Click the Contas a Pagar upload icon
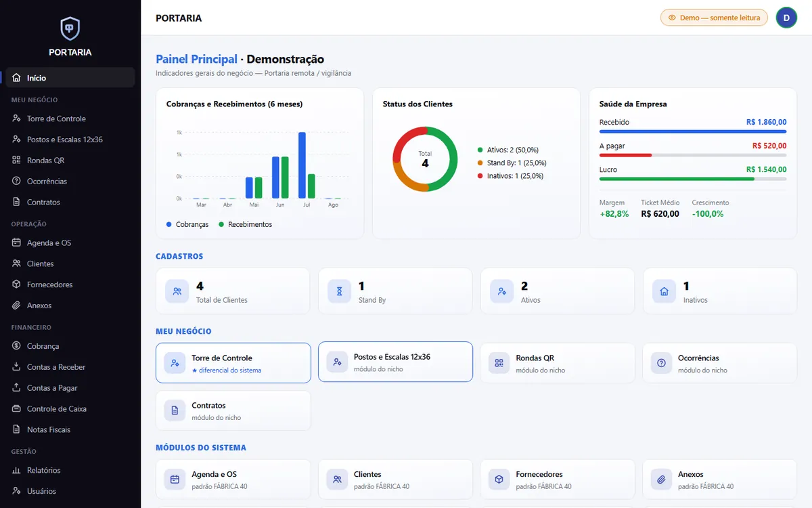The height and width of the screenshot is (508, 812). 17,388
